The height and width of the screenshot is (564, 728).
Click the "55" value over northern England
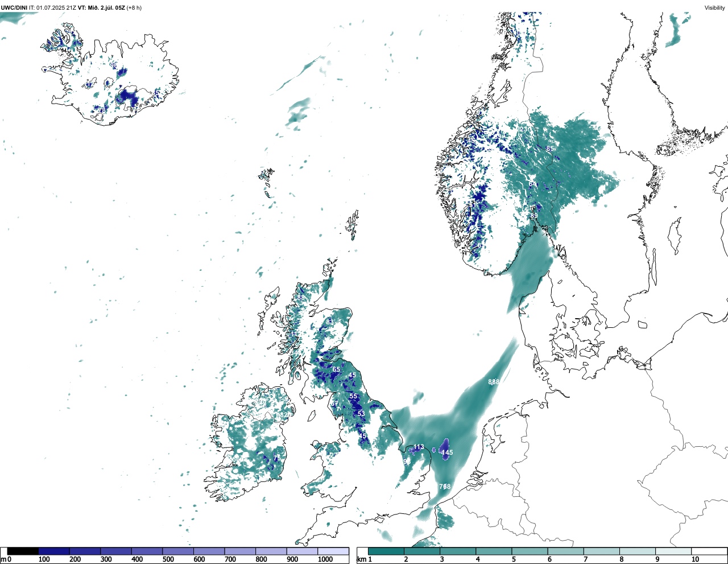pyautogui.click(x=353, y=396)
